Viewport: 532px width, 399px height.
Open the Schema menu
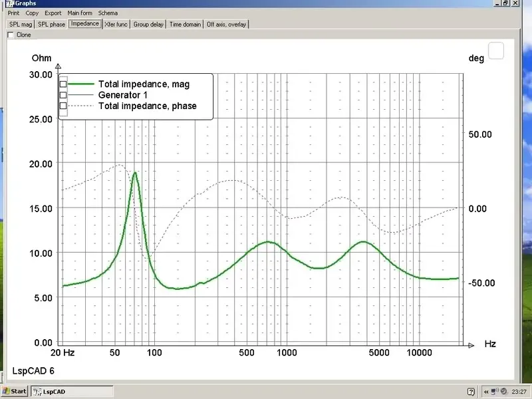click(108, 13)
